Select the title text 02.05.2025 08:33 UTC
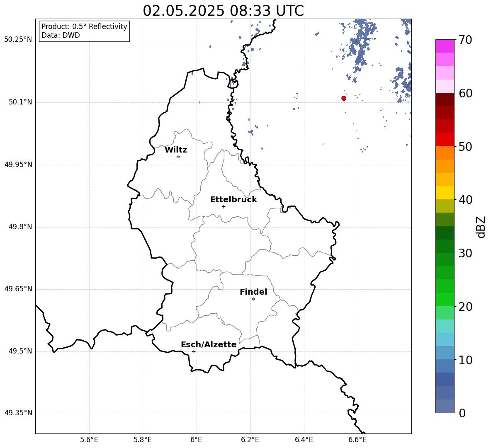Screen dimensions: 491x448 223,11
